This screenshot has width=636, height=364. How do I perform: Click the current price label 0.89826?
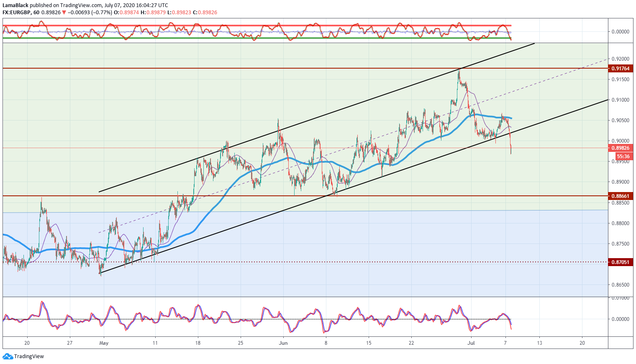coord(621,148)
